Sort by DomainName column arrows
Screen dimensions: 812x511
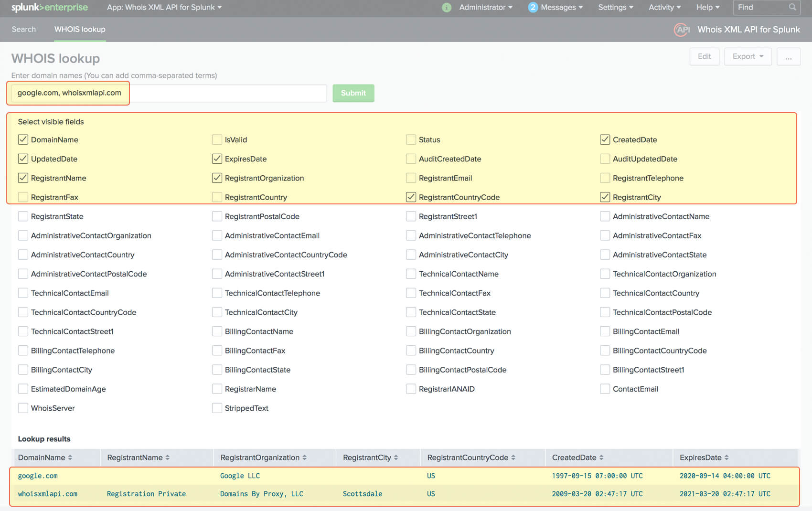pos(70,458)
